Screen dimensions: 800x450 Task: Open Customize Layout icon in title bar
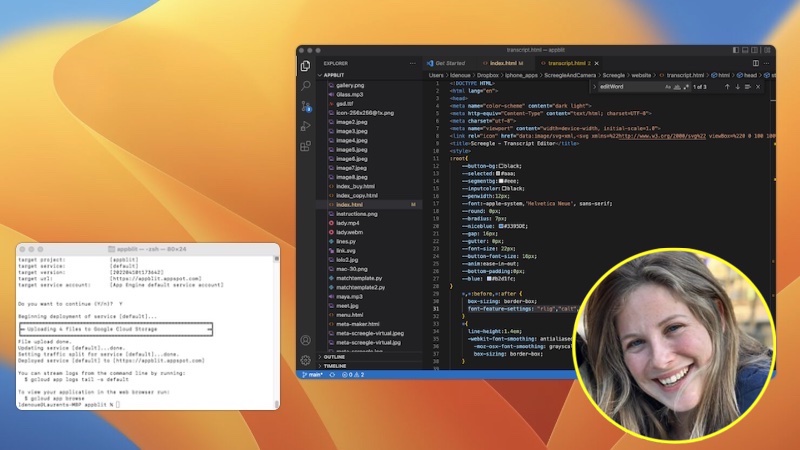click(x=767, y=50)
